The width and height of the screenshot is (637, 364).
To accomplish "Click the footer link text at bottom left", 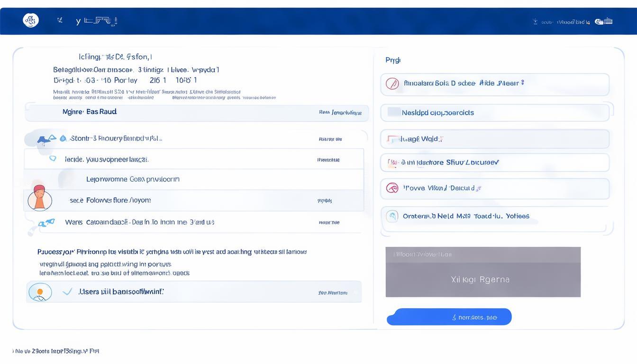I will (56, 351).
